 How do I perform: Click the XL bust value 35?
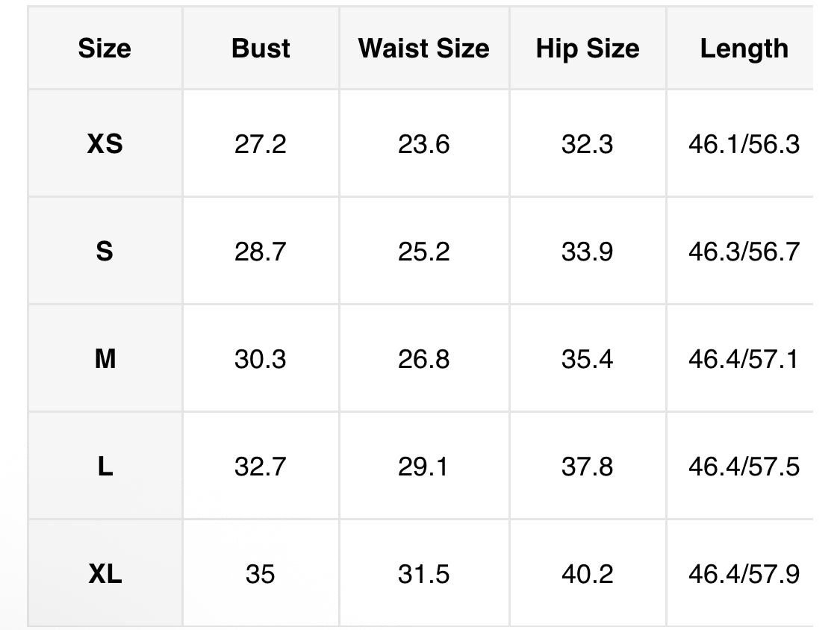point(260,574)
